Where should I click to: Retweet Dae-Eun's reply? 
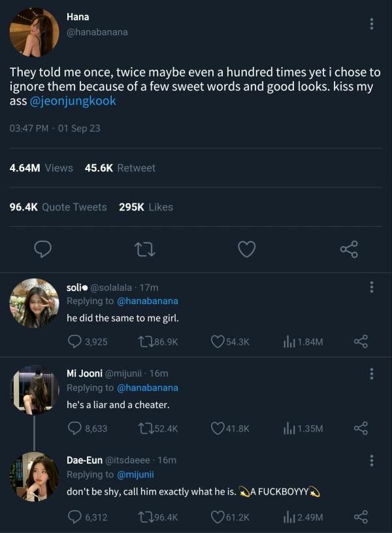pyautogui.click(x=146, y=517)
